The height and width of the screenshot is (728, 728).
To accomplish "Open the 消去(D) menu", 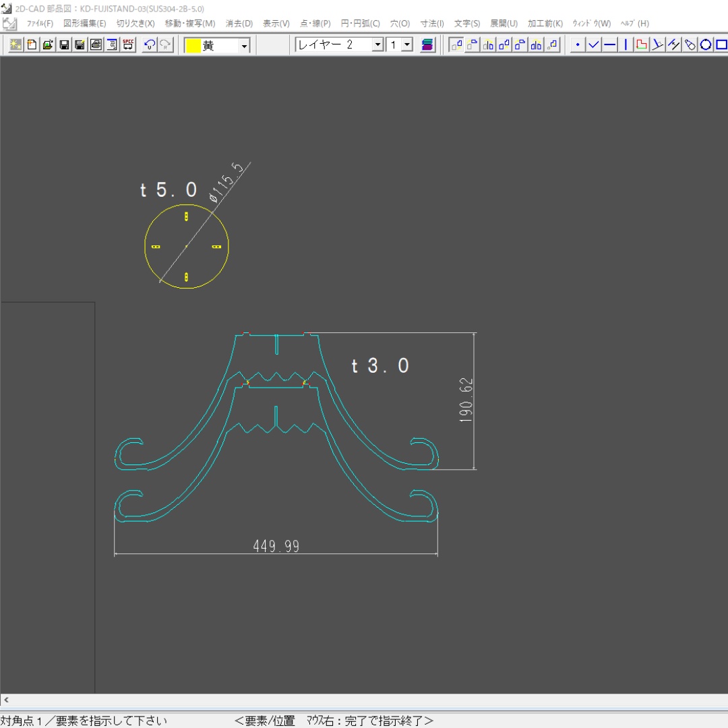I will tap(239, 23).
